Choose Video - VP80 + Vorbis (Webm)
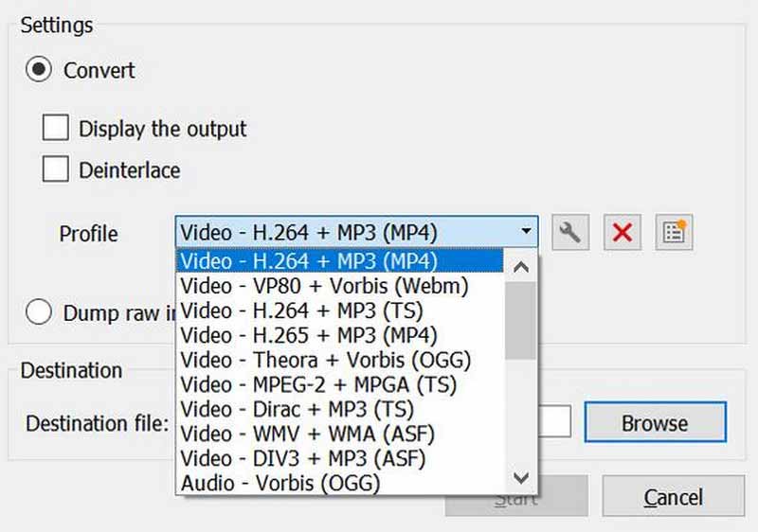 point(340,286)
